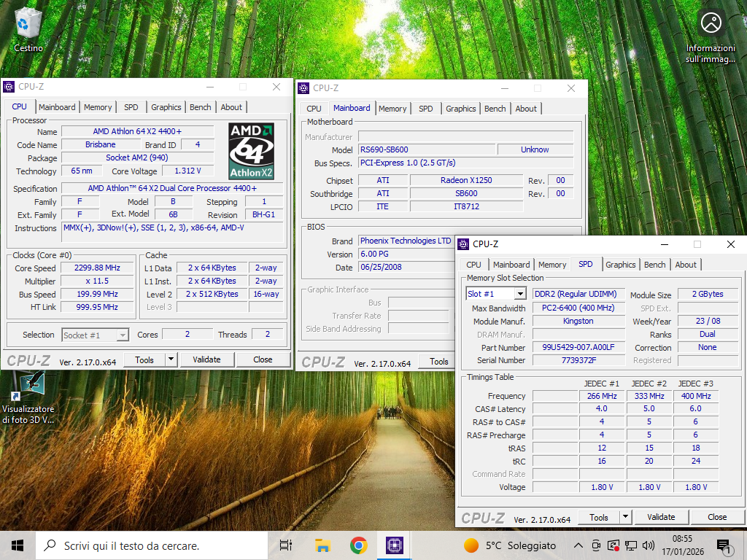Open Meet Now tray icon

(x=595, y=545)
